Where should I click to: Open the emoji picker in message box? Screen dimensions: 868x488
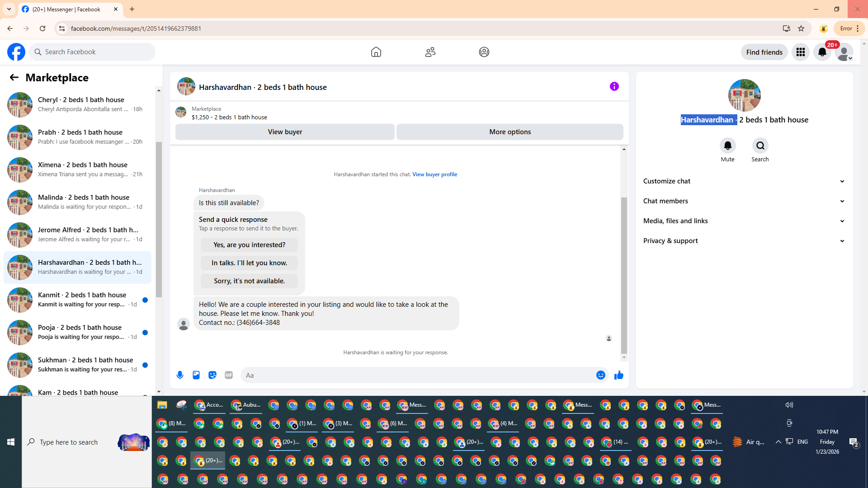tap(600, 375)
